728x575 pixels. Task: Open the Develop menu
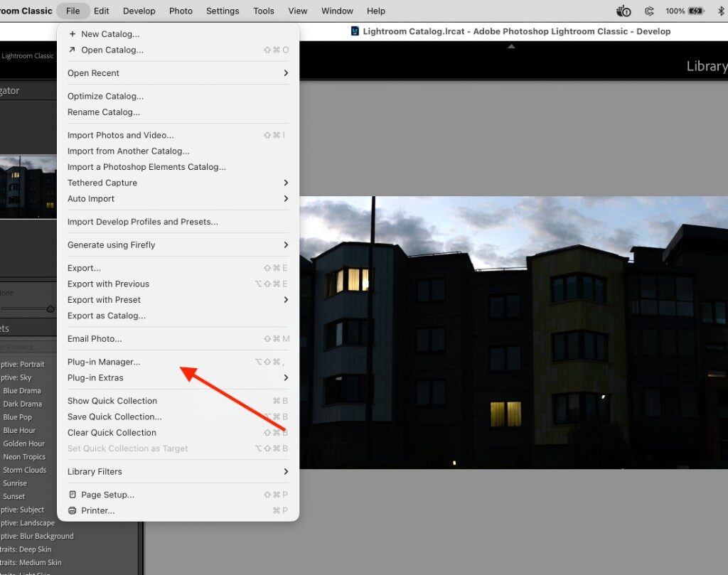139,11
